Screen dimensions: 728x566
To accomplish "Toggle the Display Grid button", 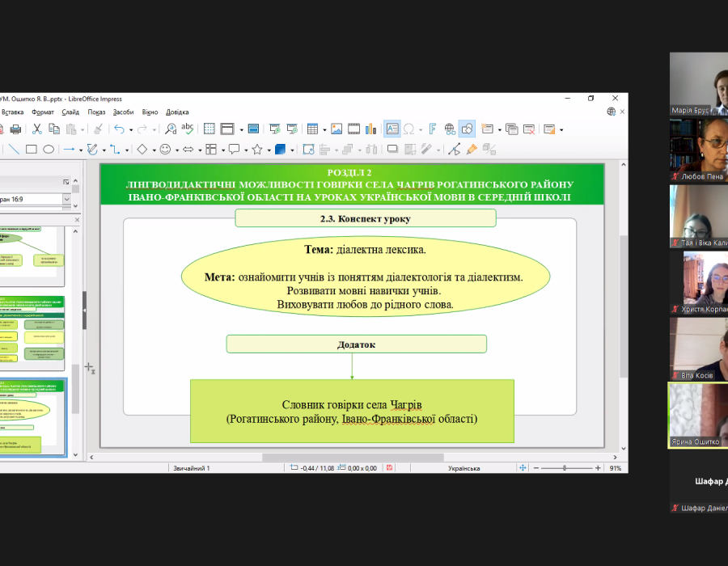I will [x=209, y=129].
